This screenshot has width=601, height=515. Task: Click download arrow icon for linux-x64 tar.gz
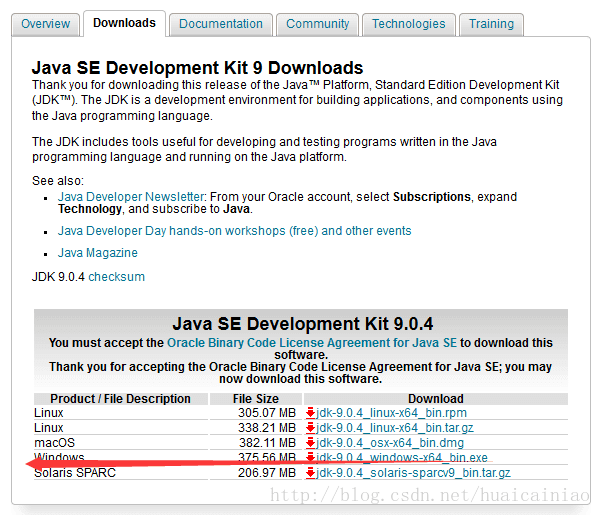[x=310, y=428]
